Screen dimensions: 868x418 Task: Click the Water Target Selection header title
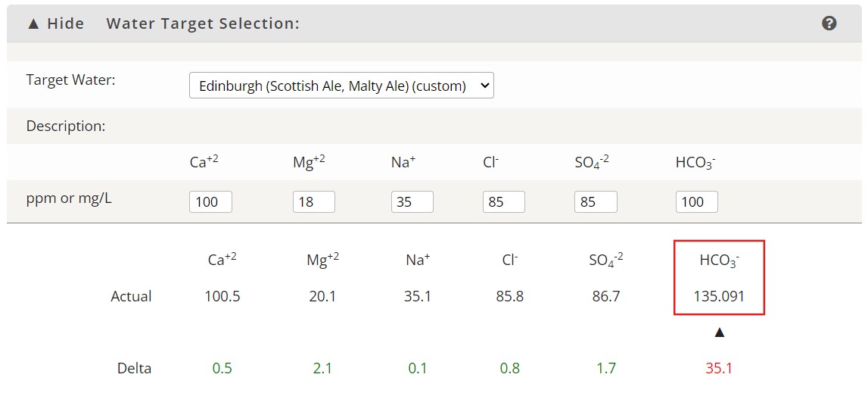click(x=203, y=23)
